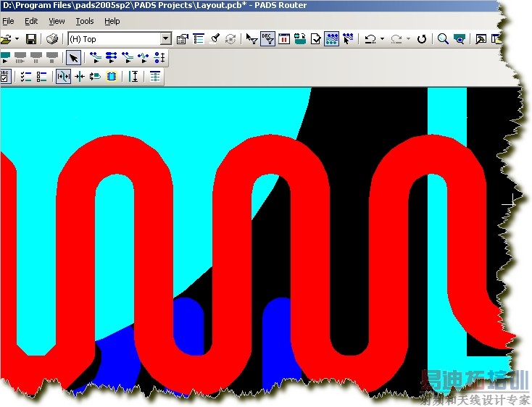Click the Options list icon
Viewport: 532px width, 407px height.
199,39
